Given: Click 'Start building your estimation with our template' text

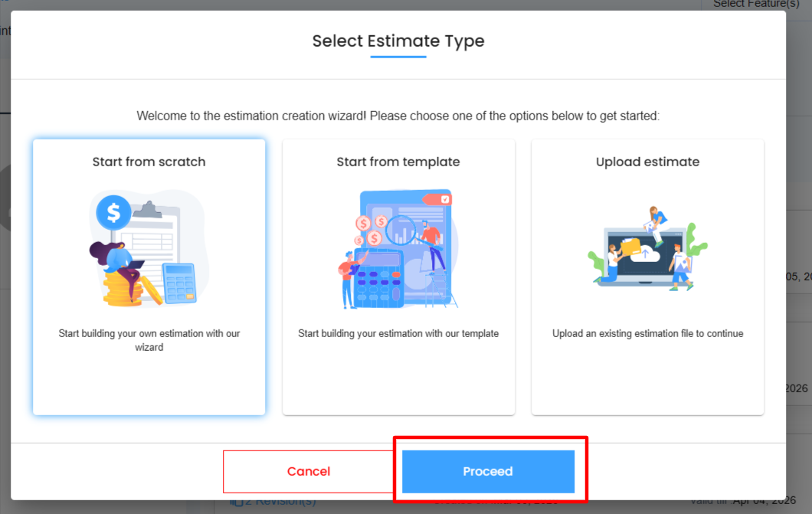Looking at the screenshot, I should [x=398, y=333].
